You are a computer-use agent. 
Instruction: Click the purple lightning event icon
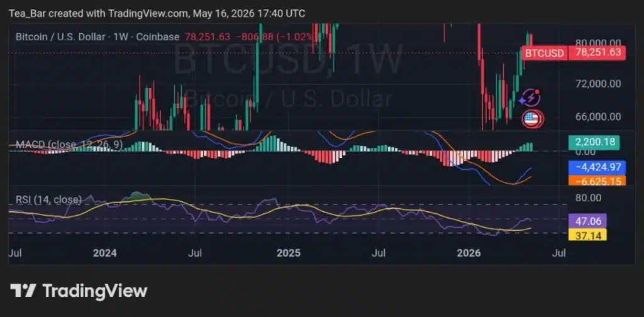pyautogui.click(x=530, y=97)
